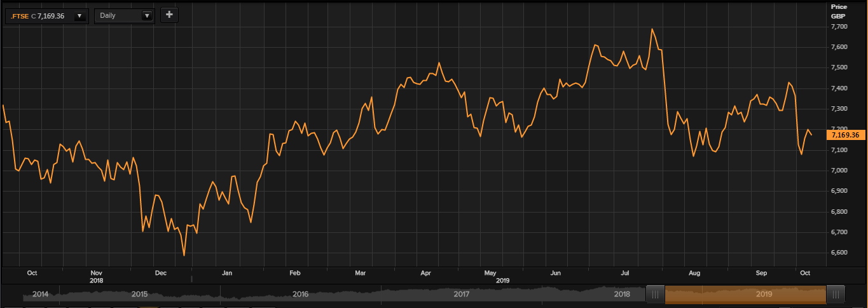Click the Sep label on the time axis
868x308 pixels.
[761, 273]
